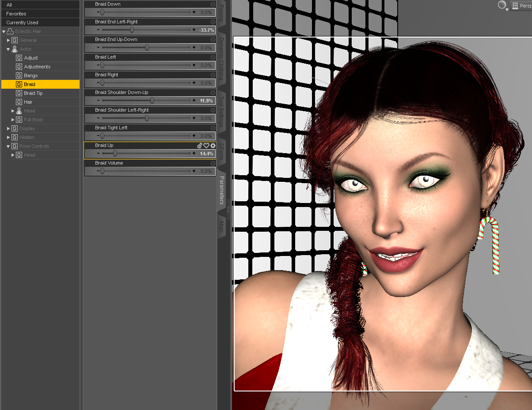Click the plus button on Braid Tight Left
The height and width of the screenshot is (410, 532).
pyautogui.click(x=194, y=136)
